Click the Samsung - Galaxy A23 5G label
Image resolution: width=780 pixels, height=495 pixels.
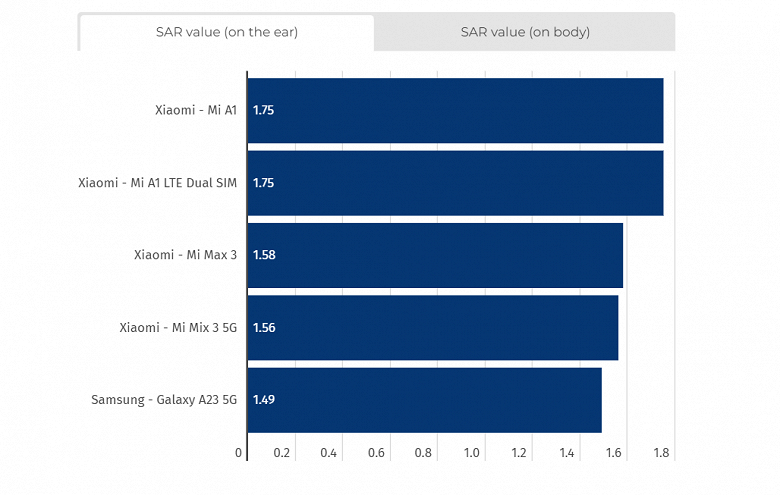point(164,399)
